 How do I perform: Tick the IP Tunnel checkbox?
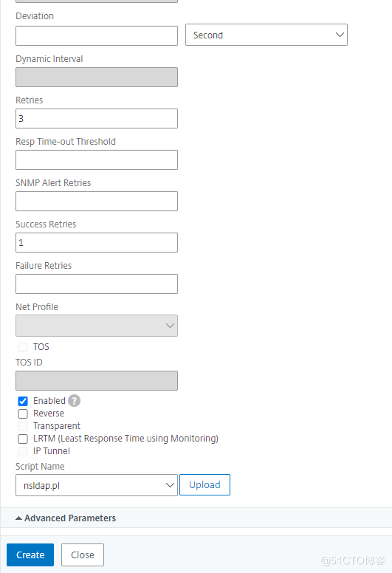click(23, 451)
